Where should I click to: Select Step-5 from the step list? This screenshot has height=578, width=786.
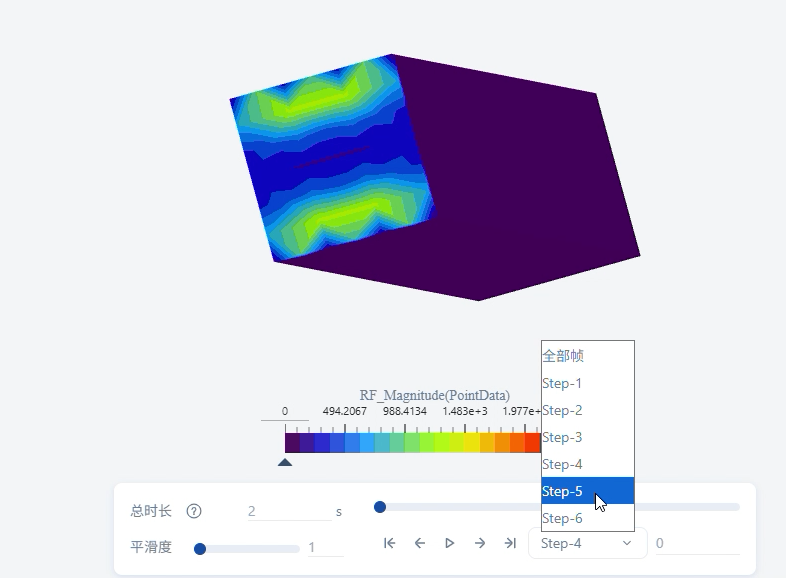(x=587, y=491)
